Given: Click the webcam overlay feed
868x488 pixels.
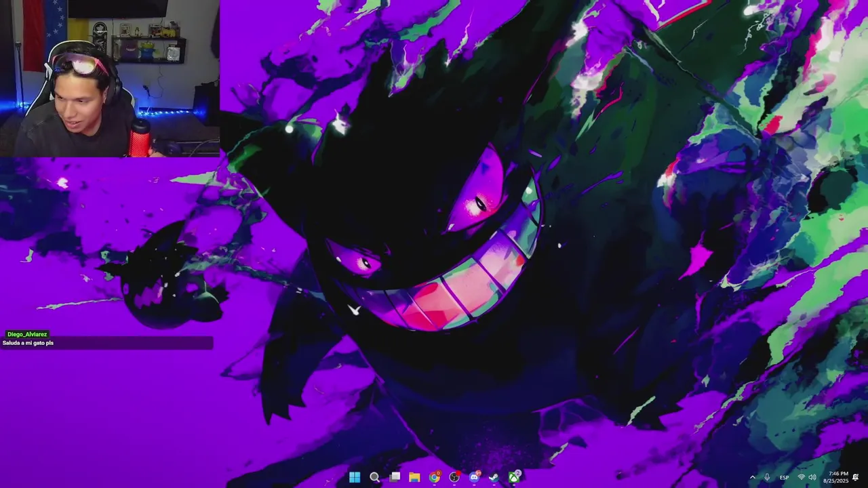Looking at the screenshot, I should tap(109, 78).
